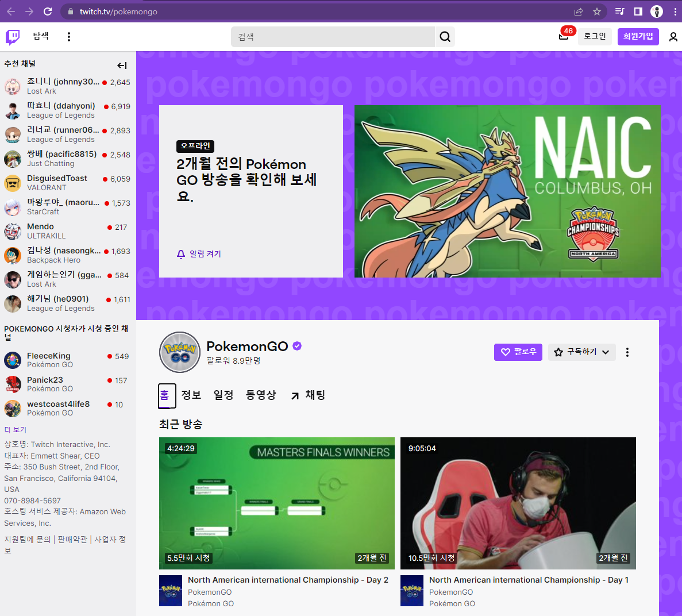Switch to the 일정 tab
This screenshot has width=682, height=616.
(223, 395)
